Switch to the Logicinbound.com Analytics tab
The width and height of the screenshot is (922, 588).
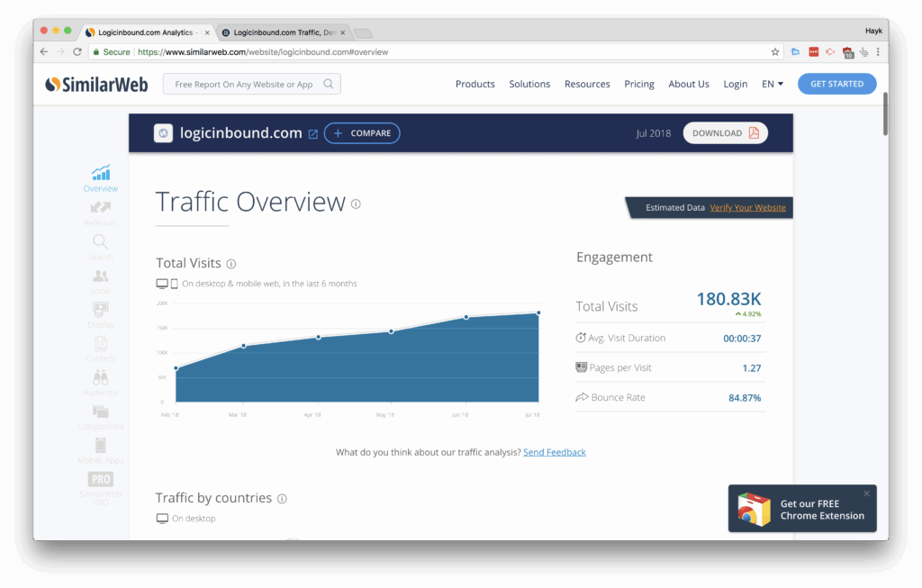pyautogui.click(x=147, y=32)
